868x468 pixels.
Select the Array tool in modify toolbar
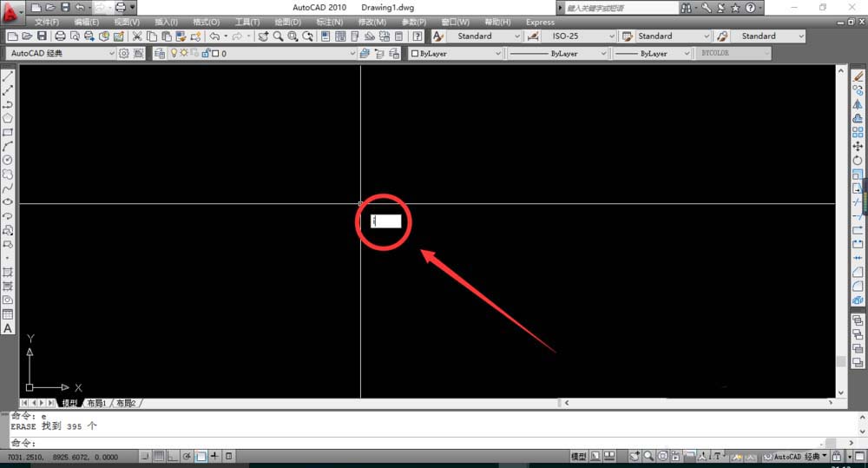[858, 132]
